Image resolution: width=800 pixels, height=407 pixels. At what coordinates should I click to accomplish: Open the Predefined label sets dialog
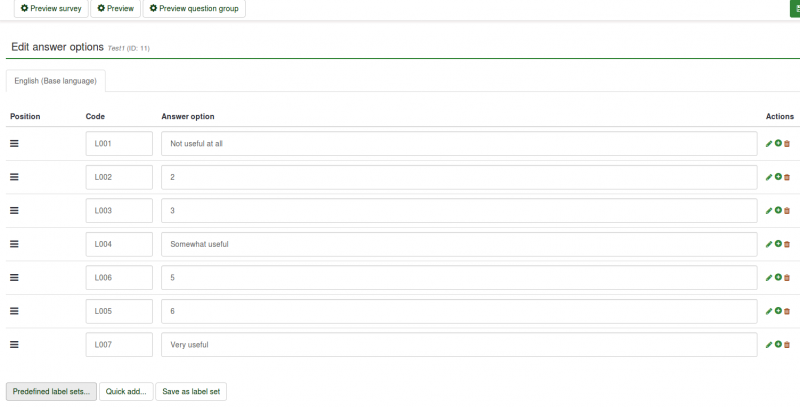(51, 391)
